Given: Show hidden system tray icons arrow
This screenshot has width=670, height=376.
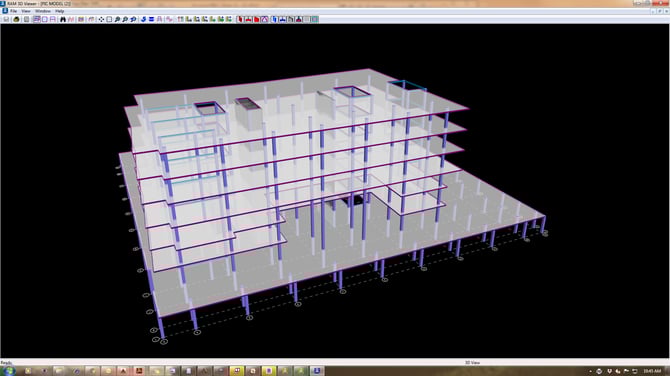Looking at the screenshot, I should [x=591, y=371].
